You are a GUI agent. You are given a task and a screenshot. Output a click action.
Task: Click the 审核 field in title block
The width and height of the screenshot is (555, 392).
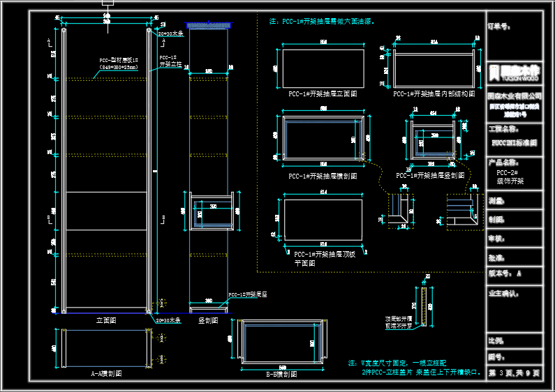click(x=515, y=239)
